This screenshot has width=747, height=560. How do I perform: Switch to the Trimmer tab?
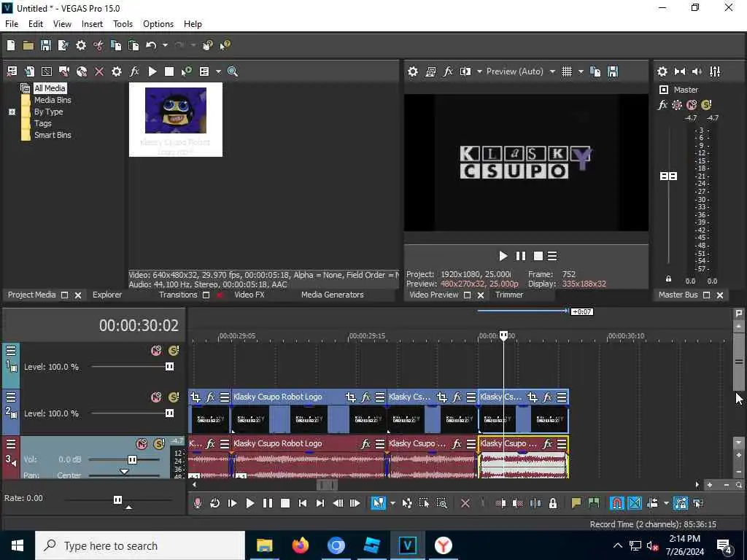509,295
